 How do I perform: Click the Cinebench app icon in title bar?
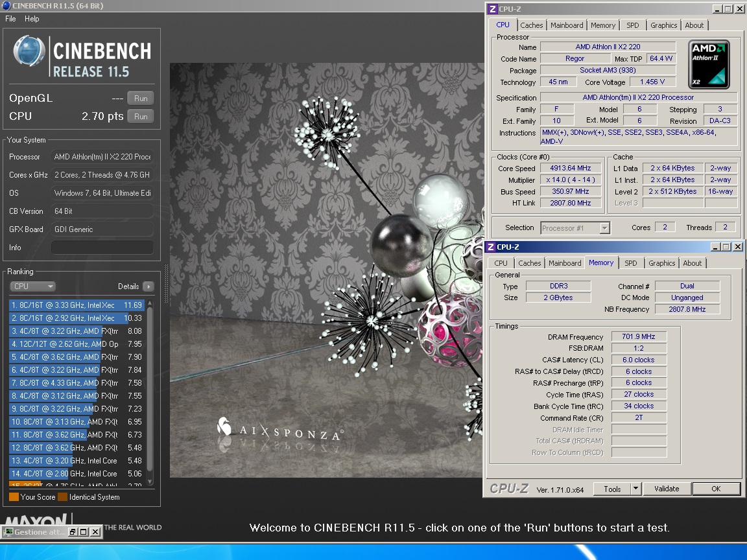click(6, 6)
